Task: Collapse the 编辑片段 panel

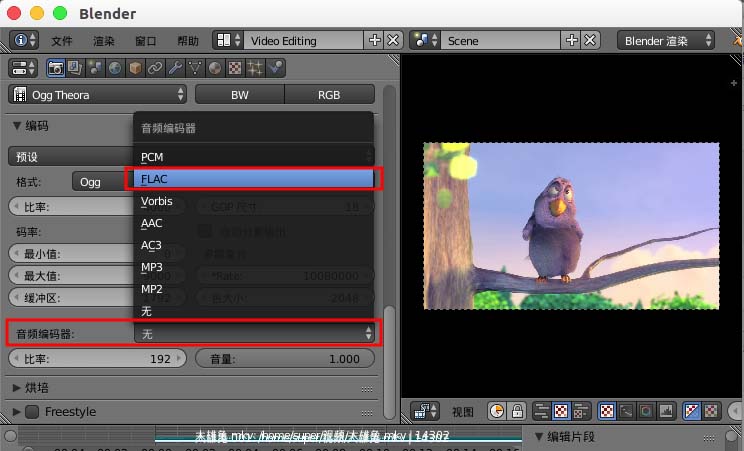Action: (x=539, y=436)
